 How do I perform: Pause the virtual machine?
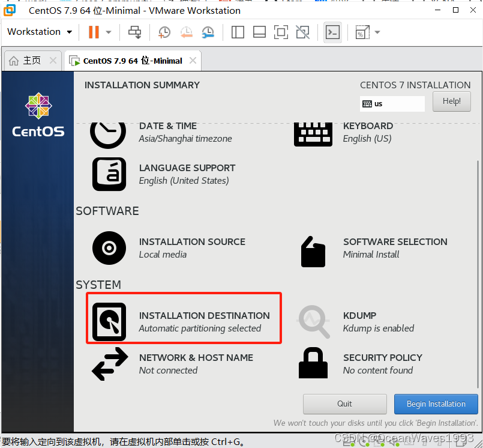[94, 32]
